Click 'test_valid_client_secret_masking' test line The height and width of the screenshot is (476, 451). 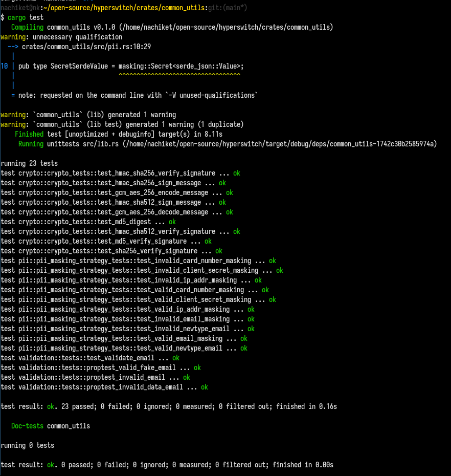pos(138,299)
